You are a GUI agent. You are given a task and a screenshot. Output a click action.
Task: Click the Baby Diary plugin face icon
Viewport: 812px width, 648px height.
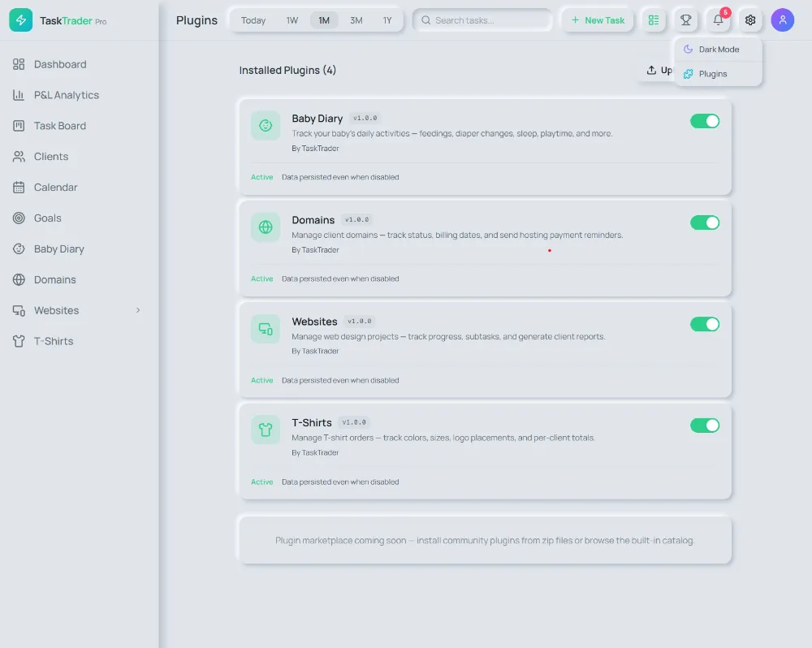266,125
